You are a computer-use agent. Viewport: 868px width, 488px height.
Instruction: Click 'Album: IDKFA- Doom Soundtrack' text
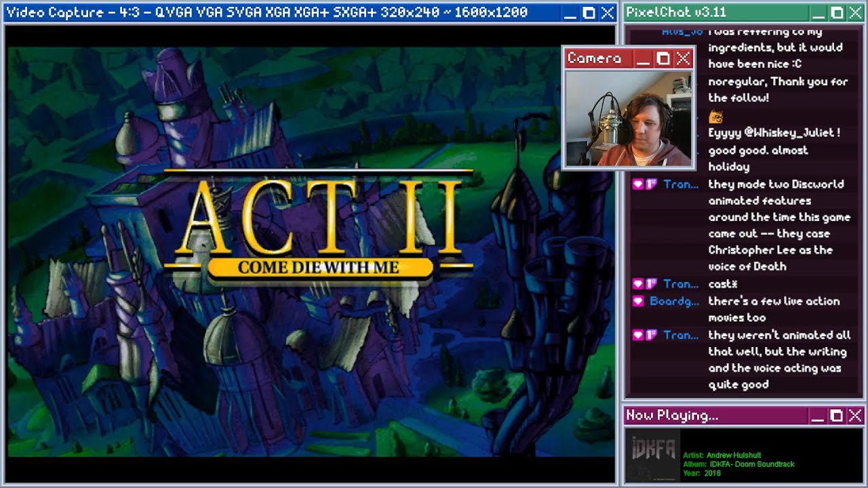(739, 464)
